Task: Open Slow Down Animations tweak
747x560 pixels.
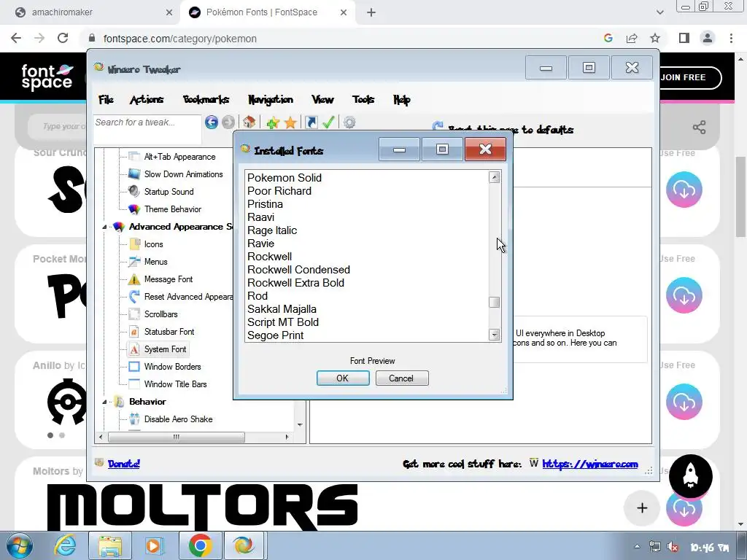Action: (183, 174)
